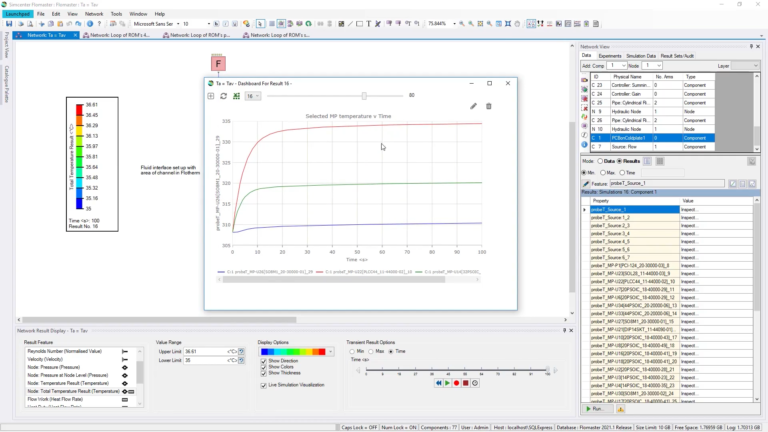Click the pan hand toolbar icon
768x432 pixels.
(x=517, y=24)
